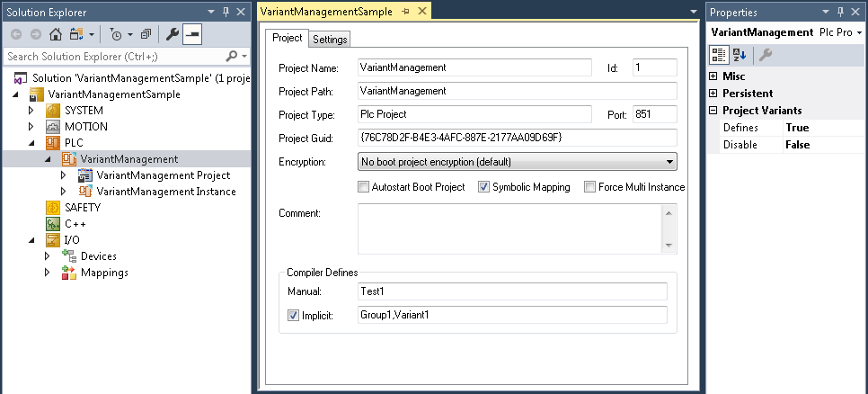868x394 pixels.
Task: Expand the Persistent property category
Action: tap(713, 93)
